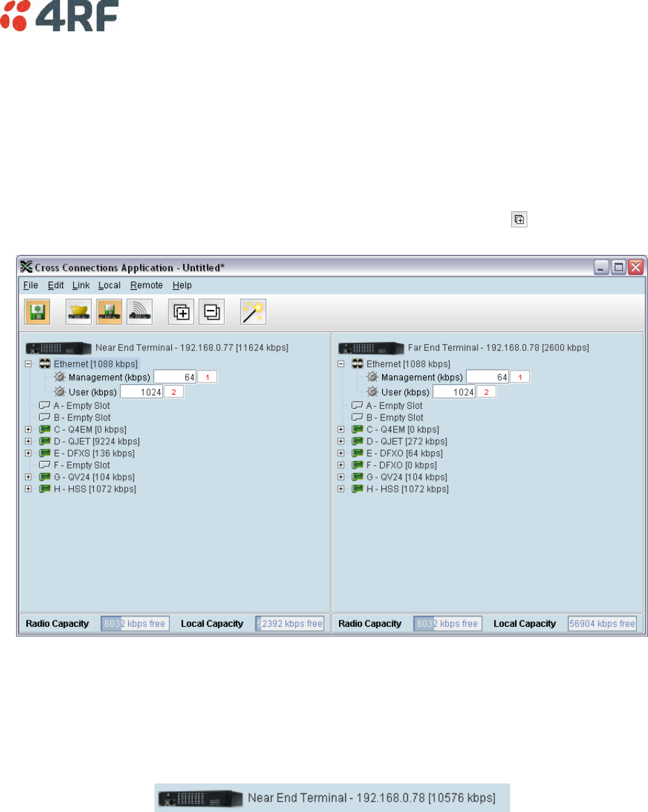Click the Far End Management kbps field
Image resolution: width=648 pixels, height=812 pixels.
(488, 377)
